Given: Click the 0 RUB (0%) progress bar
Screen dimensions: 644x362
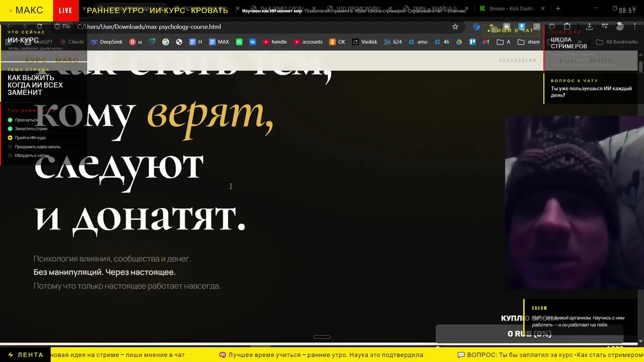Looking at the screenshot, I should click(529, 334).
